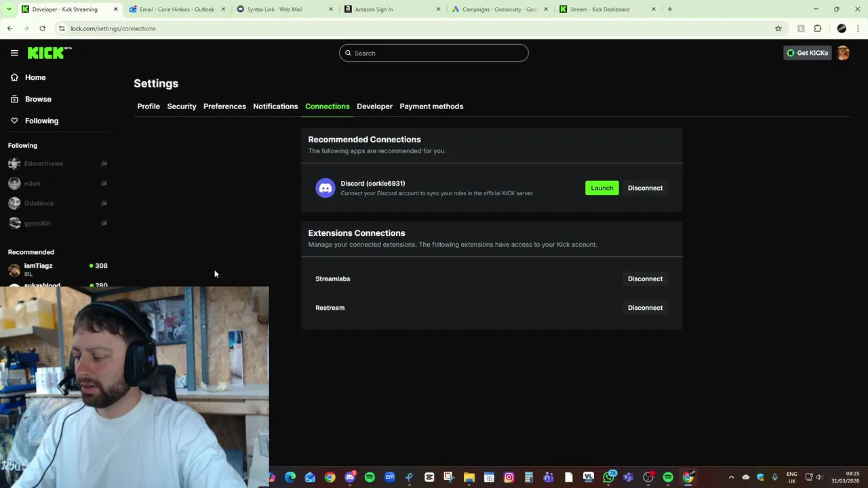Disconnect the Discord account
The height and width of the screenshot is (488, 868).
(645, 188)
